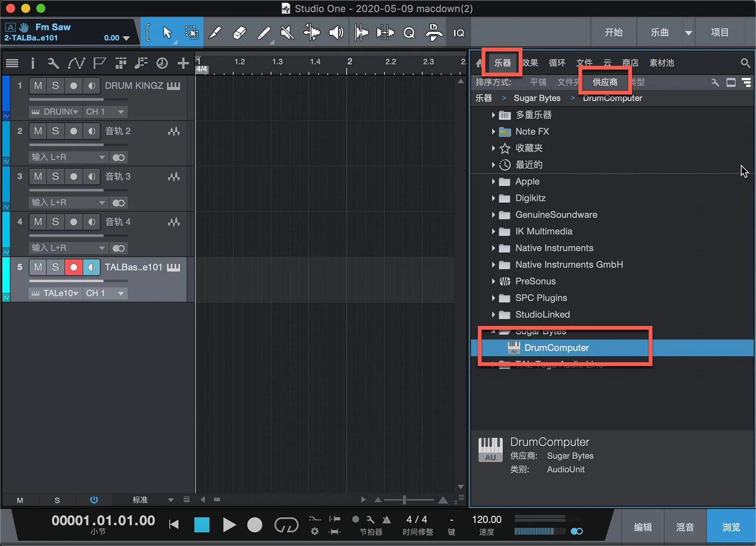
Task: Toggle monitor on track 音轨 3
Action: click(92, 176)
